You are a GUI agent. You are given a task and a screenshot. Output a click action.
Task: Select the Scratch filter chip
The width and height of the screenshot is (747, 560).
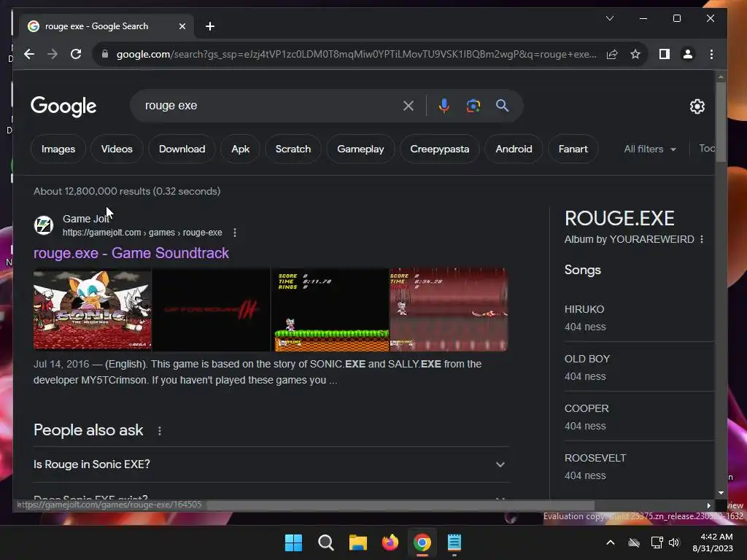293,149
